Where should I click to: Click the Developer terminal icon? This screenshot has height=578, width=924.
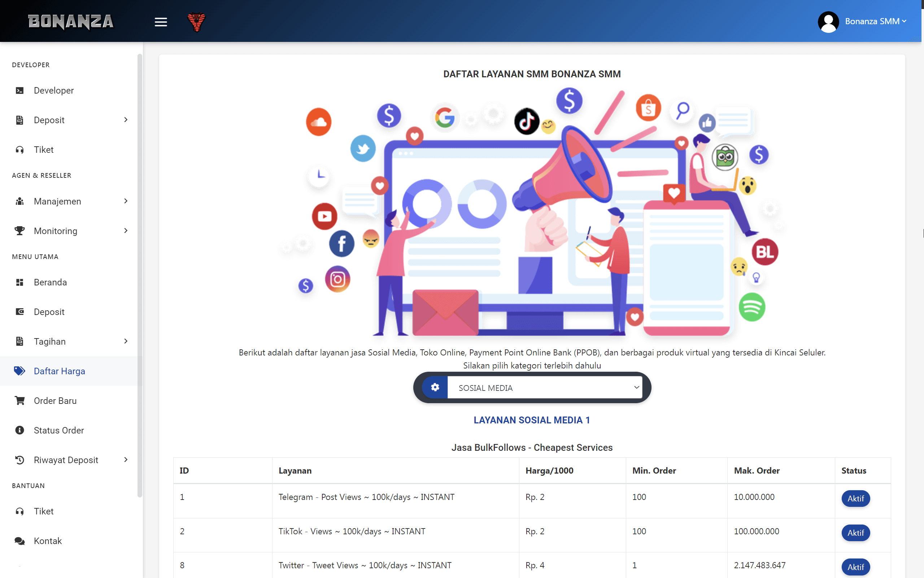19,91
